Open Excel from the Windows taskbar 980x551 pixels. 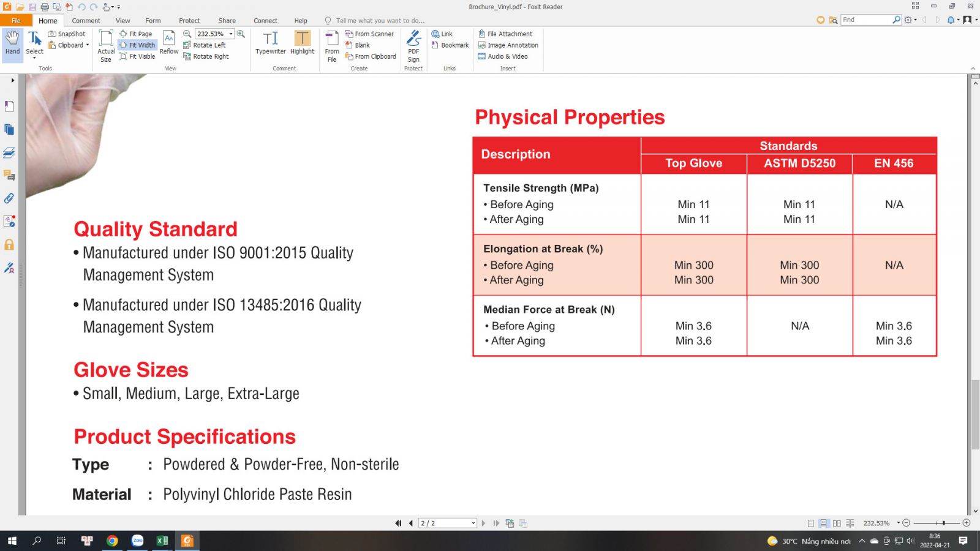pos(162,541)
